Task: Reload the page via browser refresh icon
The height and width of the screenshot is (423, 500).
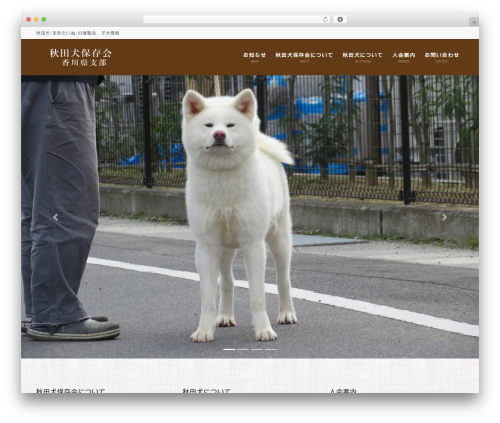Action: (x=325, y=19)
